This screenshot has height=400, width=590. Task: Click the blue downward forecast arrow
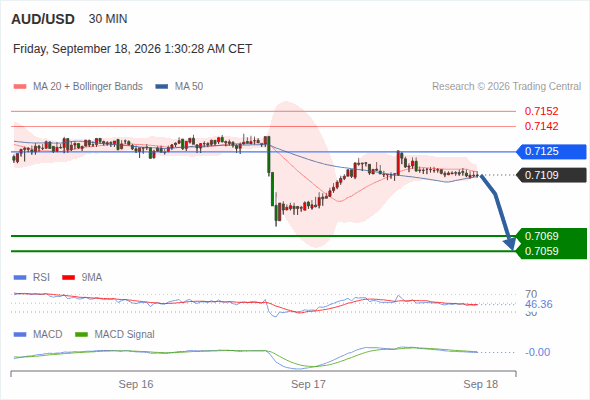(498, 212)
